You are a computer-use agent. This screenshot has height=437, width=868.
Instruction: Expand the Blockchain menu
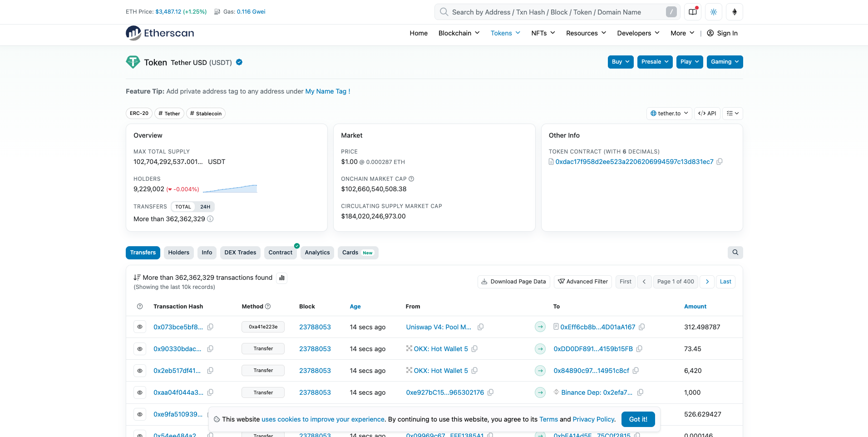coord(459,33)
